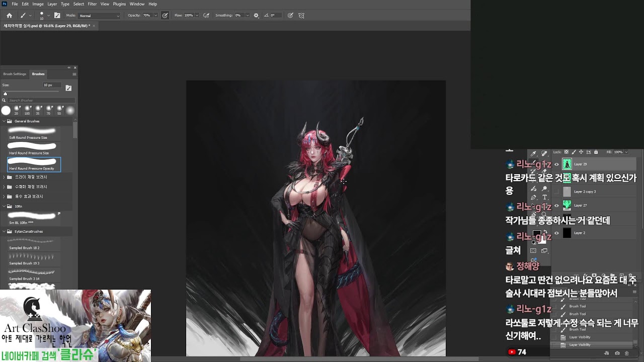
Task: Select the recent brush preset labeled 35
Action: tap(38, 110)
